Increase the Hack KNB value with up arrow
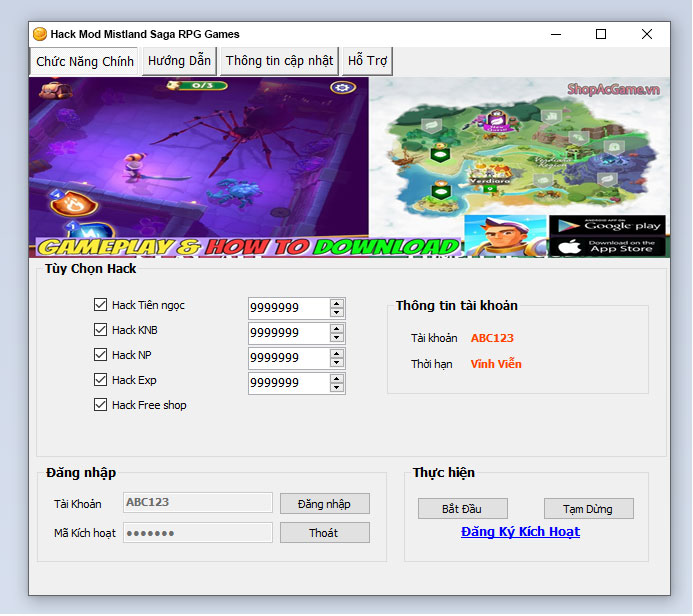Screen dimensions: 693x616 click(x=337, y=329)
